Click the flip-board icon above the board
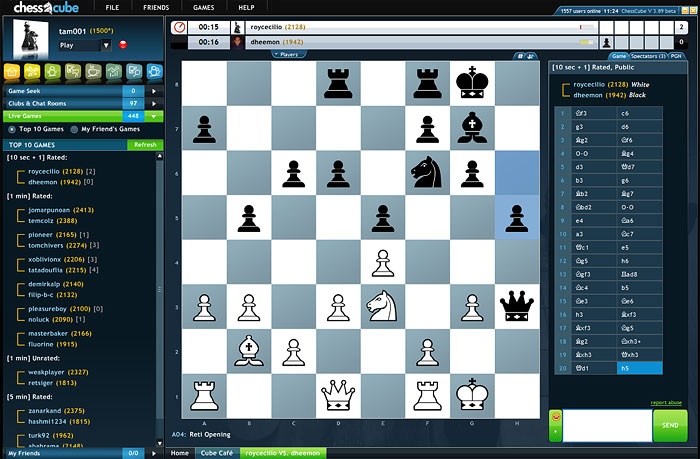The image size is (700, 459). pyautogui.click(x=530, y=56)
